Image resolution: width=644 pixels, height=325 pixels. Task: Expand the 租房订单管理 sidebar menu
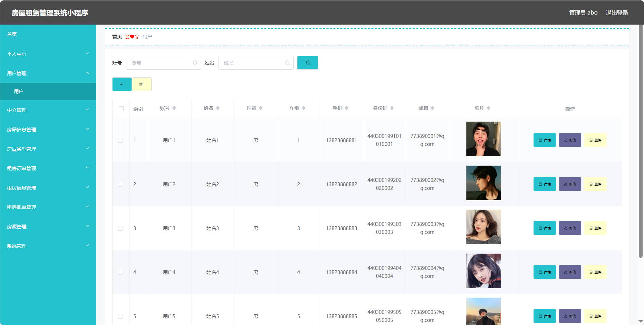[48, 168]
